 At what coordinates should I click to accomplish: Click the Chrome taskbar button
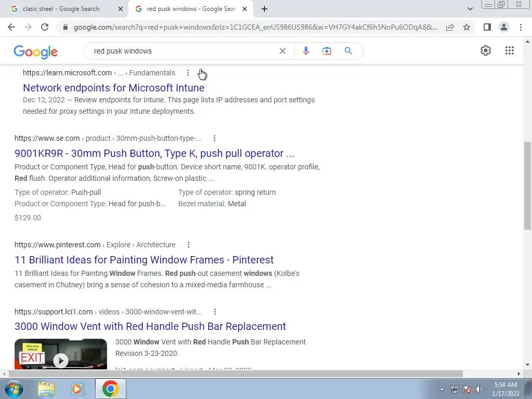[111, 389]
